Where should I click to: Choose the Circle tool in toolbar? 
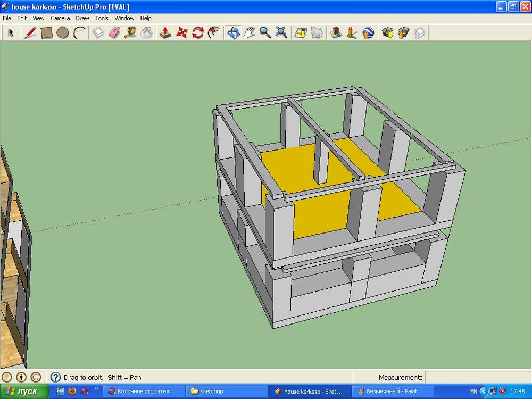pyautogui.click(x=63, y=33)
